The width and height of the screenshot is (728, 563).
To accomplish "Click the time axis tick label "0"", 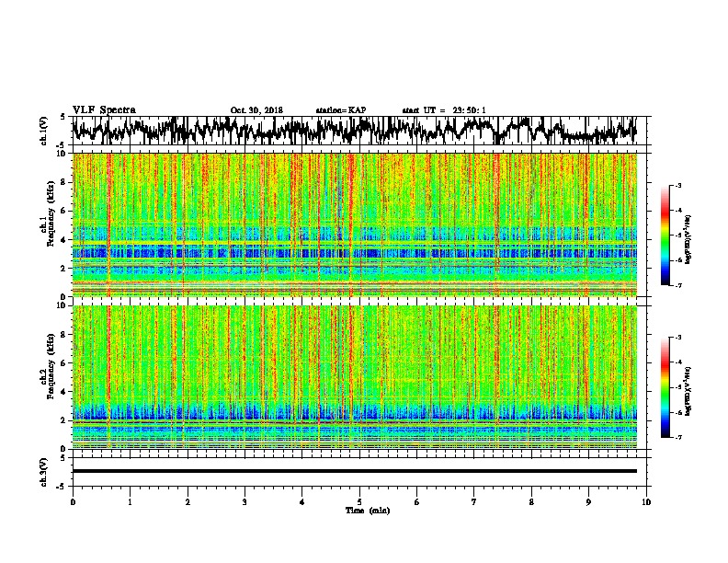I will point(73,502).
